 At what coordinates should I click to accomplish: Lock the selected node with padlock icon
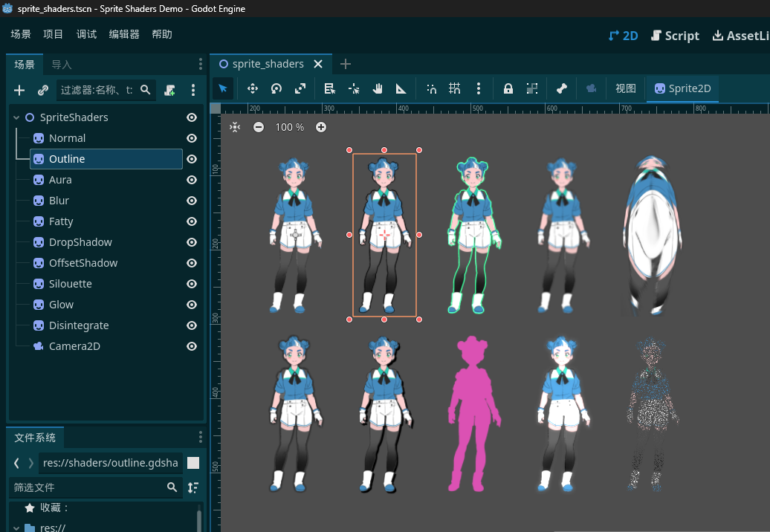[x=508, y=88]
